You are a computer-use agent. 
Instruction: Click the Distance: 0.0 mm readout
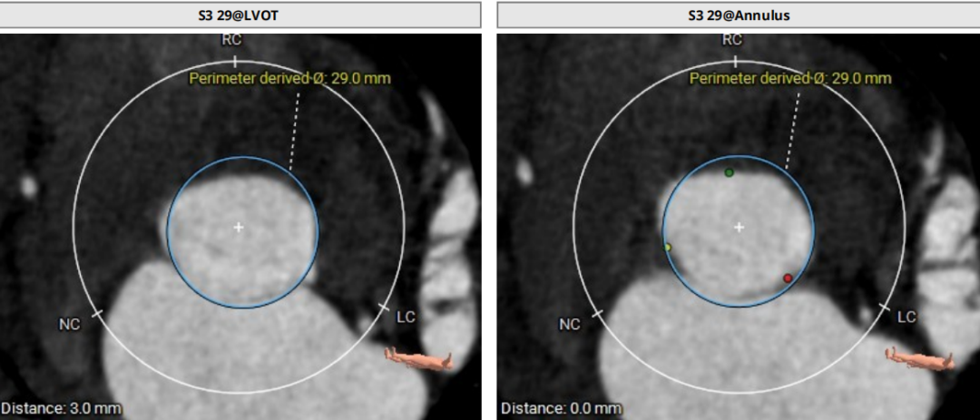561,408
